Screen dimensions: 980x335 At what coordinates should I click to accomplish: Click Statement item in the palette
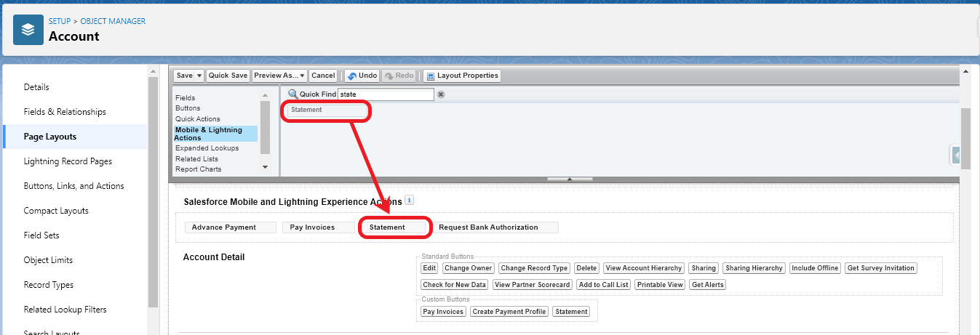click(327, 110)
